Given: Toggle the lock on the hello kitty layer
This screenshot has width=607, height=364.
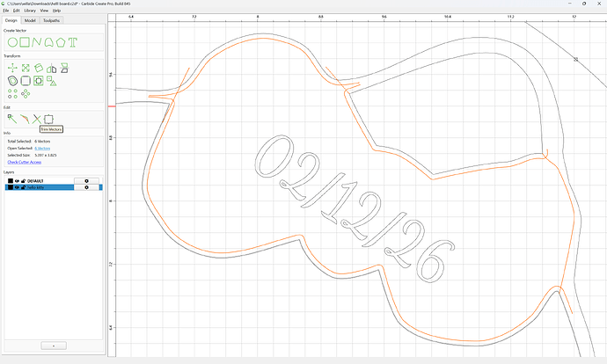Looking at the screenshot, I should click(x=23, y=187).
